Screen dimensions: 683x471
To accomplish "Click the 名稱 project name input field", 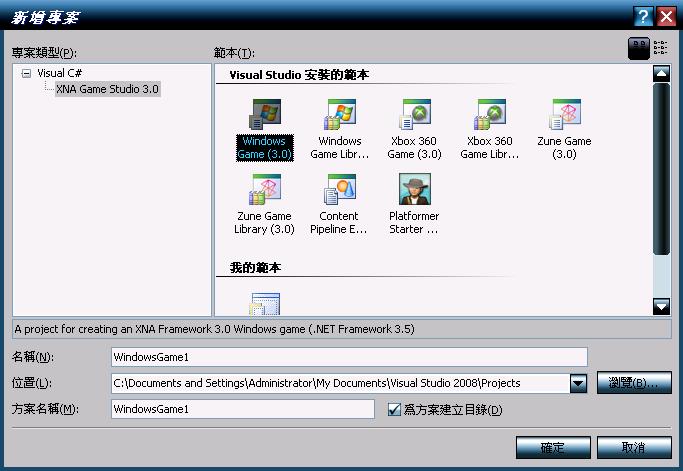I will 349,357.
